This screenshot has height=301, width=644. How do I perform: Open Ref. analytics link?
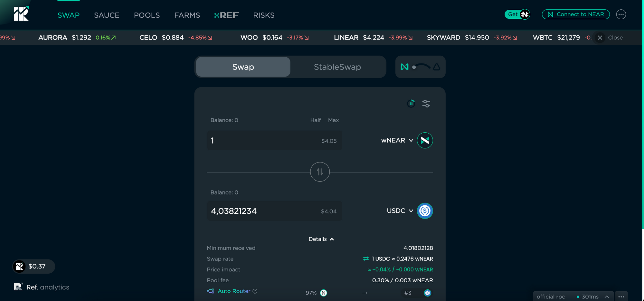click(42, 287)
